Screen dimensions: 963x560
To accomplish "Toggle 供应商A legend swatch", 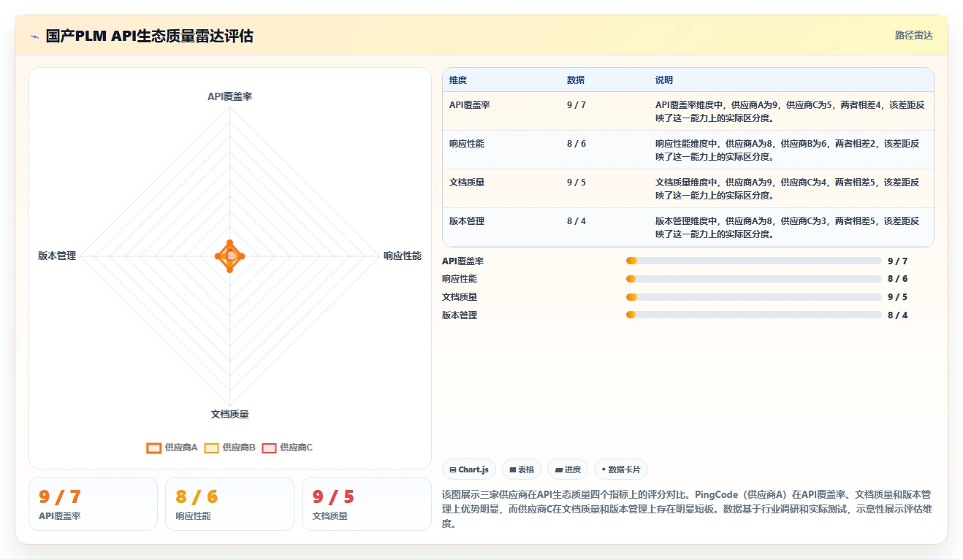I will click(x=153, y=448).
